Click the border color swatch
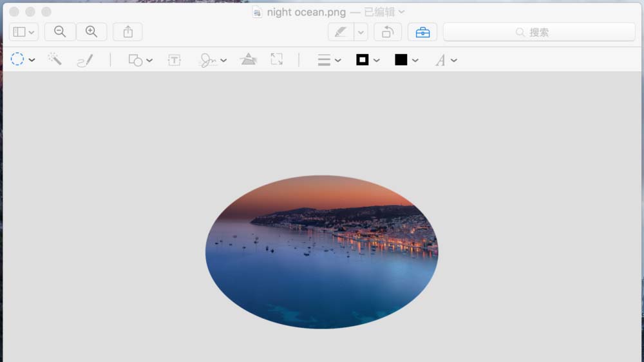Screen dimensions: 644x362 (x=362, y=60)
